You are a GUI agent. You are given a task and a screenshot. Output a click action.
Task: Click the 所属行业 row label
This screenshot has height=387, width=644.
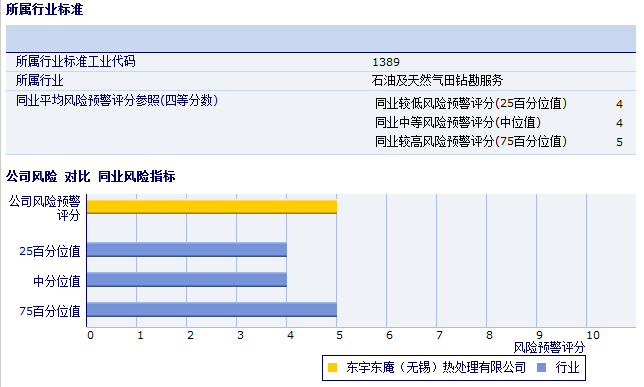point(39,81)
